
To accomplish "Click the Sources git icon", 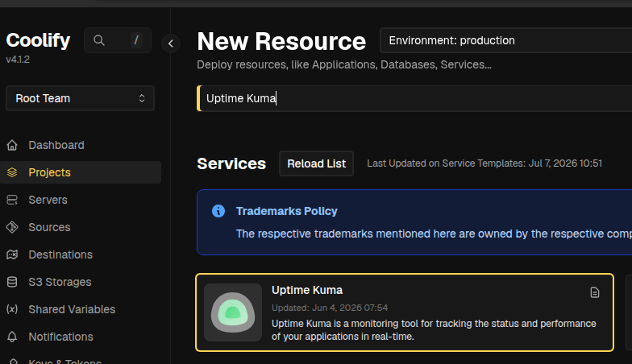I will 12,227.
